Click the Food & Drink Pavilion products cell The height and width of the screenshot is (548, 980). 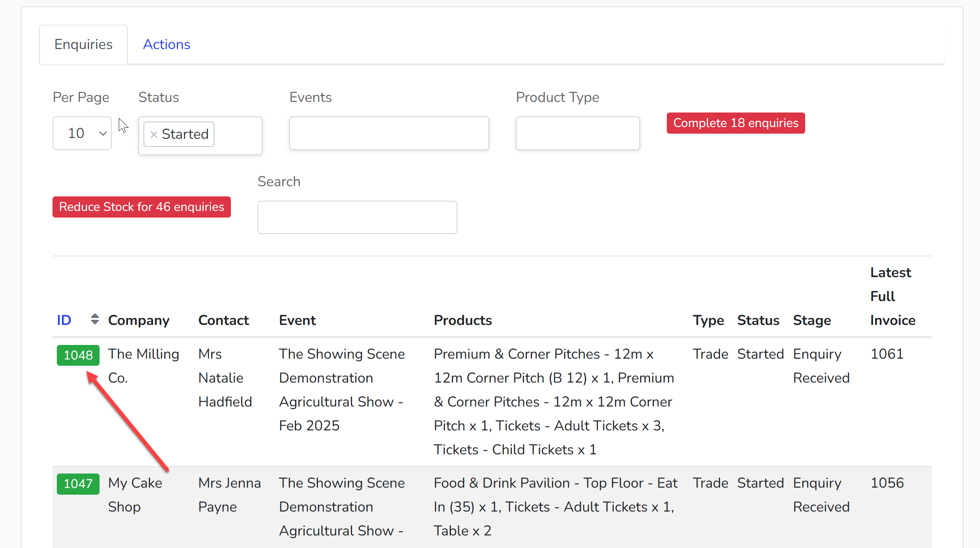[x=555, y=507]
